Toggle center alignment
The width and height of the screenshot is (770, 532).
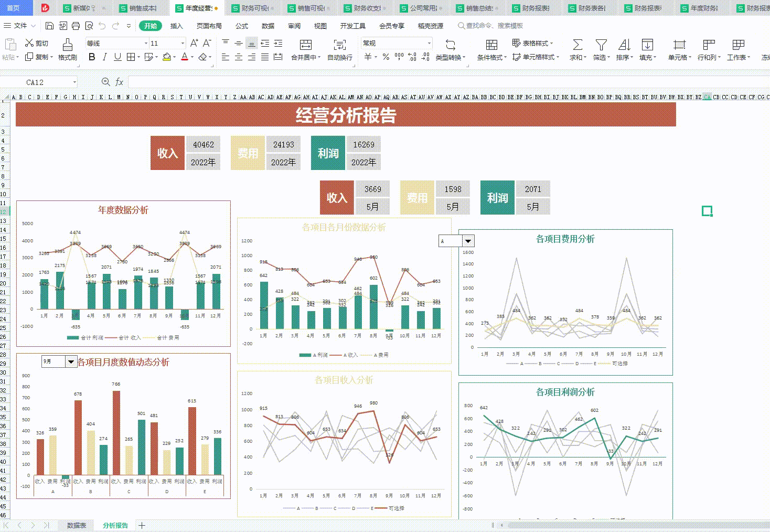[239, 57]
